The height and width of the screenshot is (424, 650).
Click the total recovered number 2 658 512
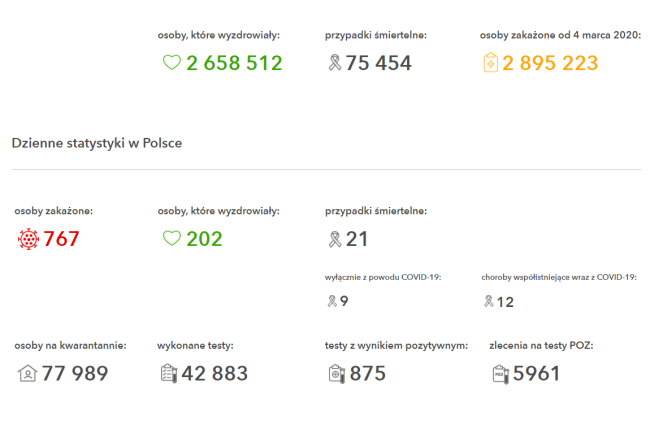pyautogui.click(x=234, y=63)
